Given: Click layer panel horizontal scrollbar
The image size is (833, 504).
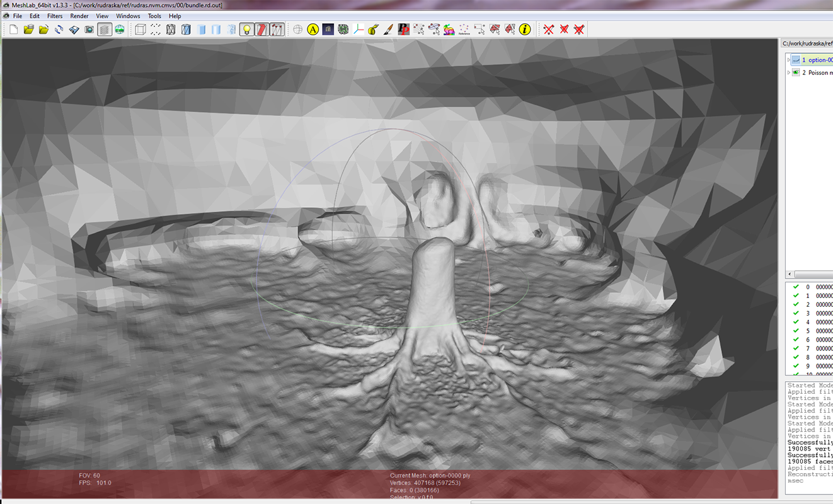Looking at the screenshot, I should pyautogui.click(x=813, y=275).
